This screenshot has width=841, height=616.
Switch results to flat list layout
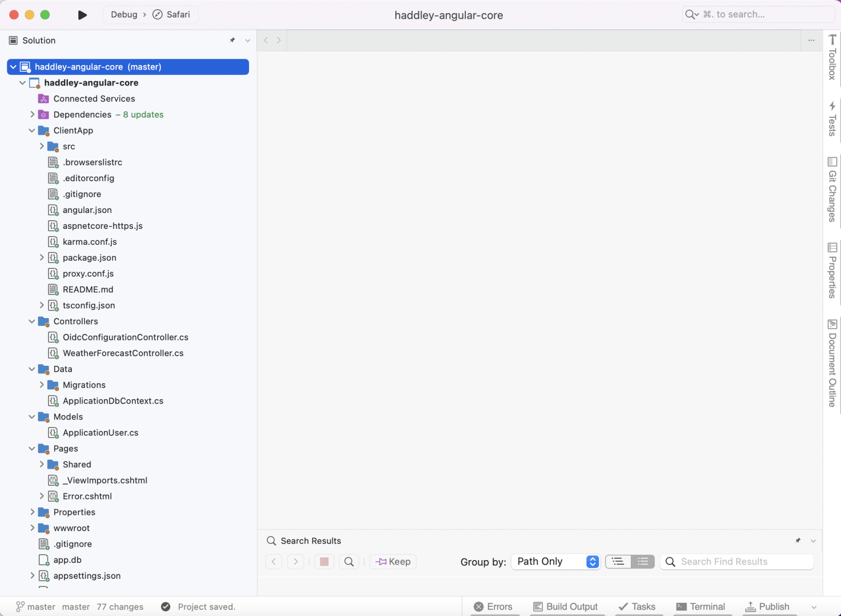pos(643,561)
